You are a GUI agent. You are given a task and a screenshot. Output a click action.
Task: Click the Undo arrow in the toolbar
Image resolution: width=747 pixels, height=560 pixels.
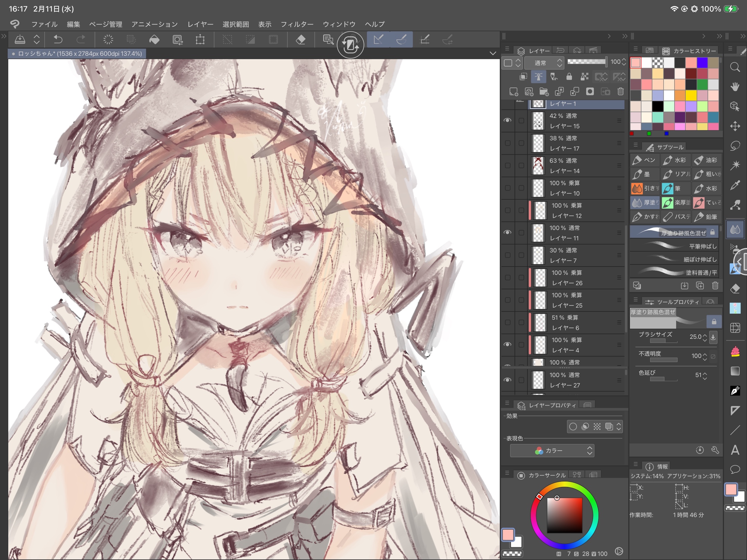(x=58, y=39)
